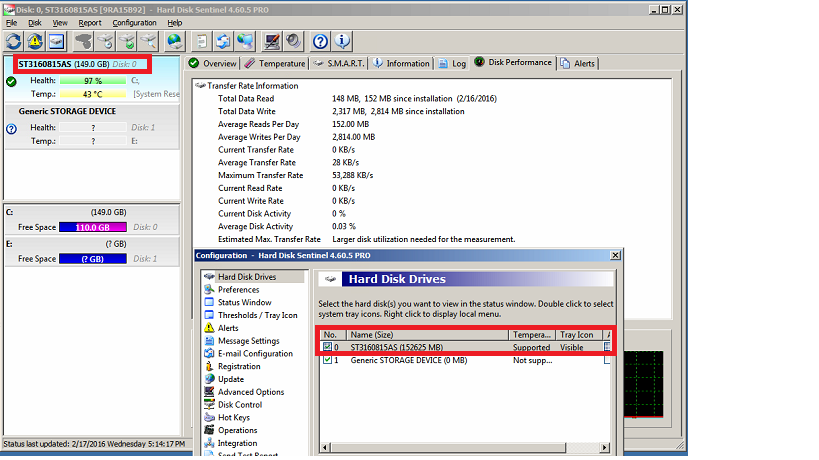Open Advanced Options configuration page
819x460 pixels.
(x=251, y=392)
